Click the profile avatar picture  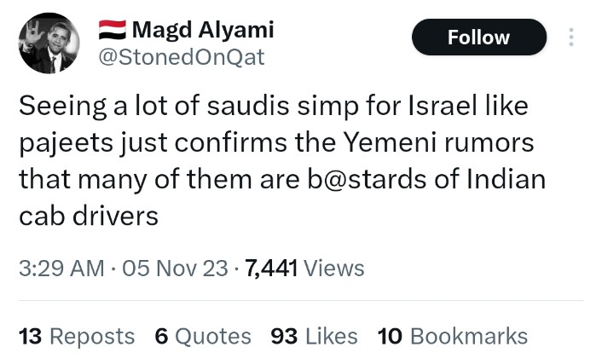(x=49, y=43)
